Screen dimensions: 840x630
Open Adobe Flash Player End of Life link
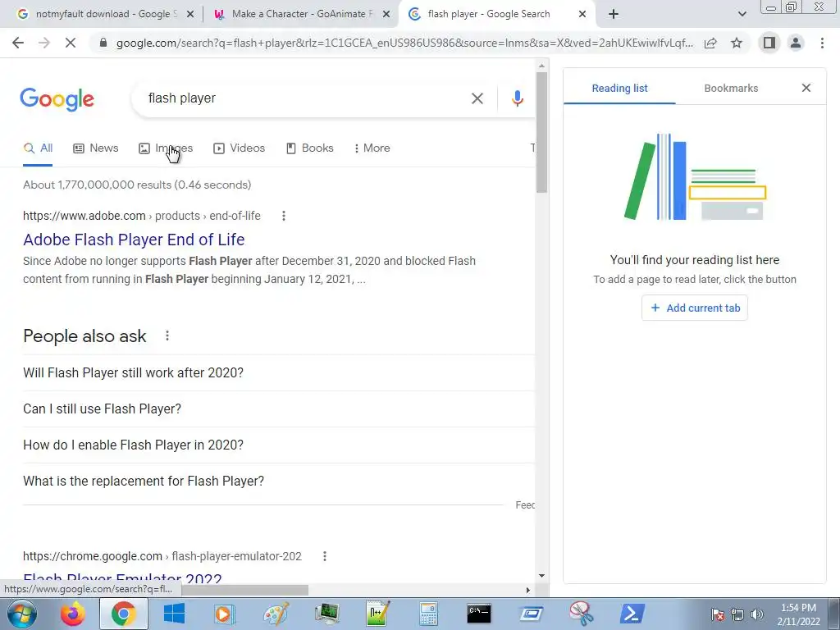pyautogui.click(x=134, y=240)
